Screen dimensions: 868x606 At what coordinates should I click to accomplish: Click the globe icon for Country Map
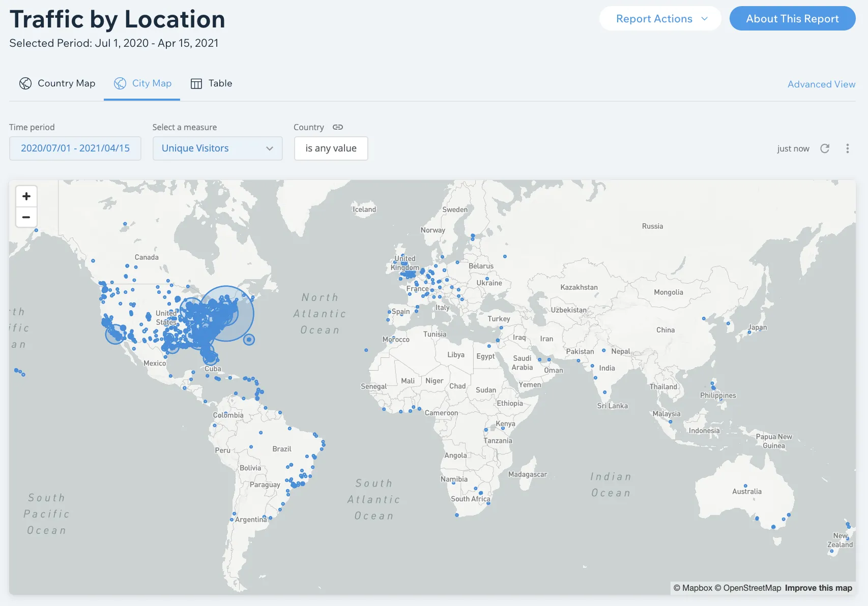pyautogui.click(x=25, y=83)
